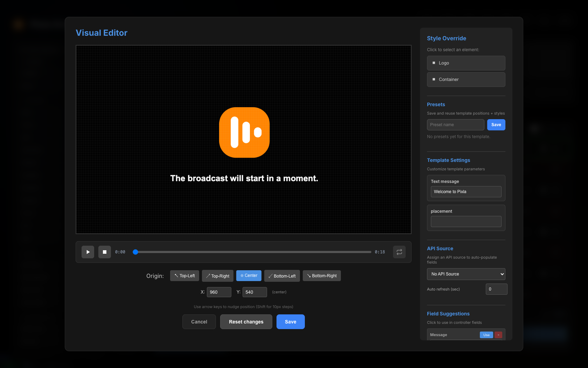588x368 pixels.
Task: Click the 0:18 duration label
Action: click(380, 252)
